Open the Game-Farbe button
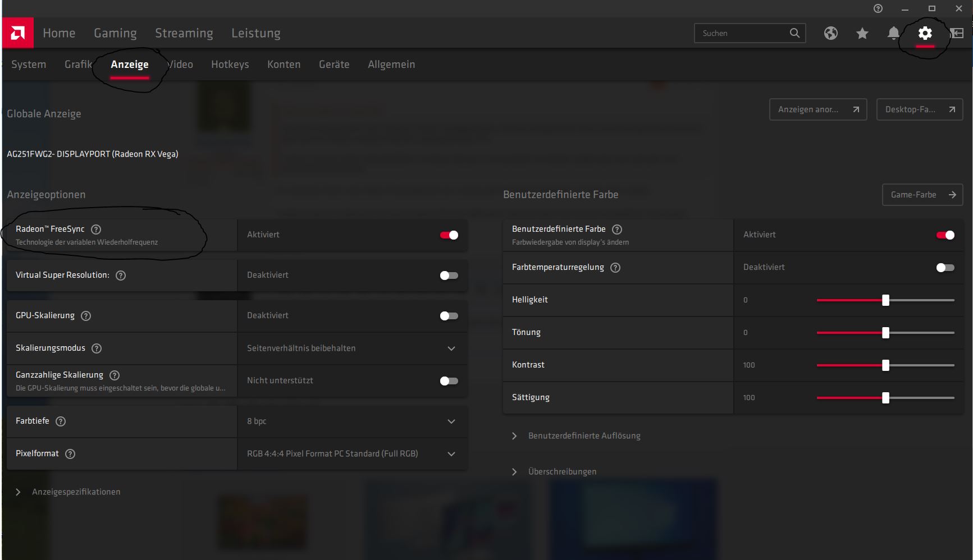 (922, 195)
